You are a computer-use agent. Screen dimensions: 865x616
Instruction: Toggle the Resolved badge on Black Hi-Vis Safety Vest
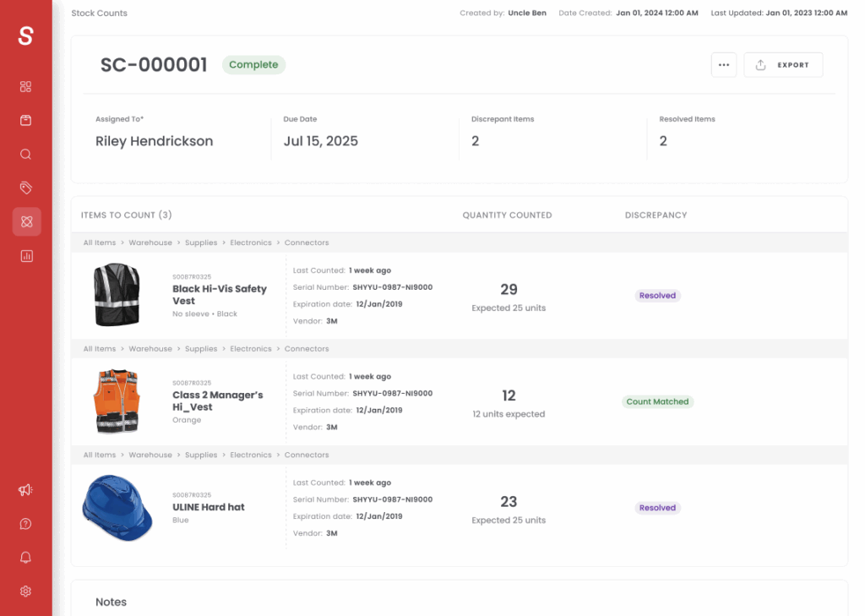657,295
